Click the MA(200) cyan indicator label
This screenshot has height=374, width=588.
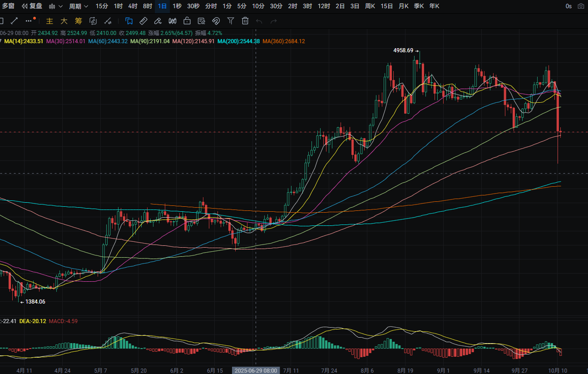click(238, 41)
